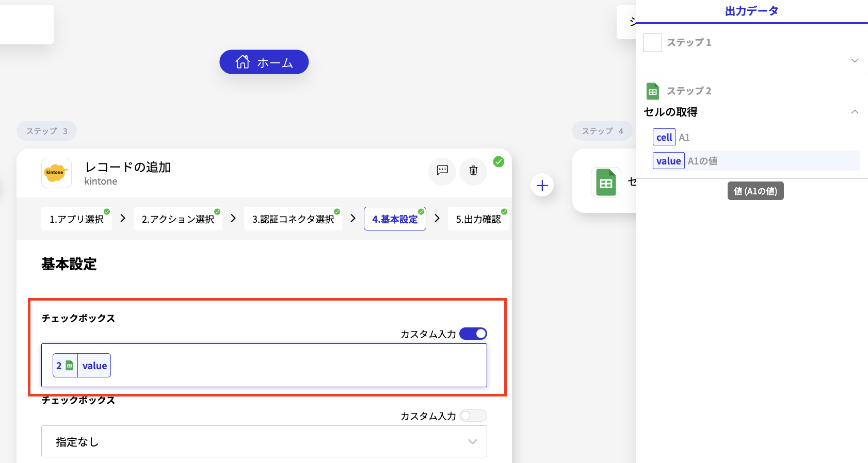Click the chevron after 1.アプリ選択

point(123,218)
